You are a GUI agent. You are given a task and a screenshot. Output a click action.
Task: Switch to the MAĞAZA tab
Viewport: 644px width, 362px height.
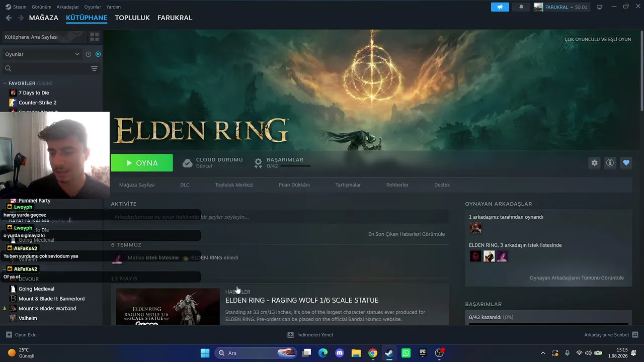click(44, 18)
